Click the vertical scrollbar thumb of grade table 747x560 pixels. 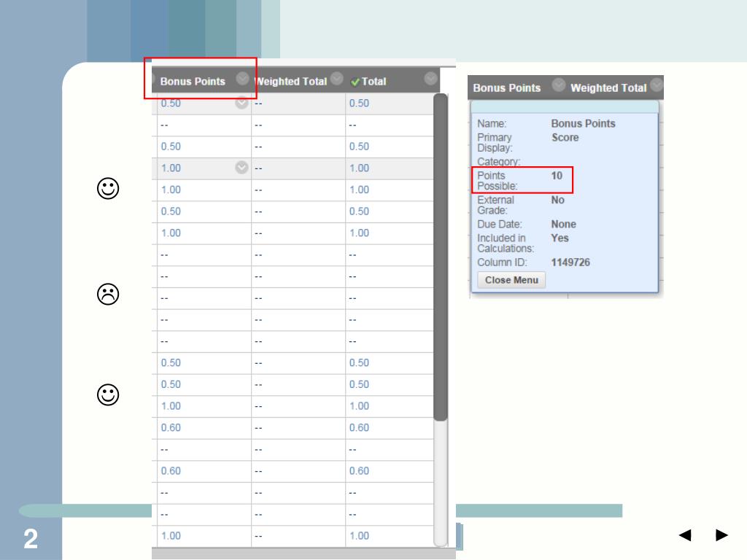441,257
